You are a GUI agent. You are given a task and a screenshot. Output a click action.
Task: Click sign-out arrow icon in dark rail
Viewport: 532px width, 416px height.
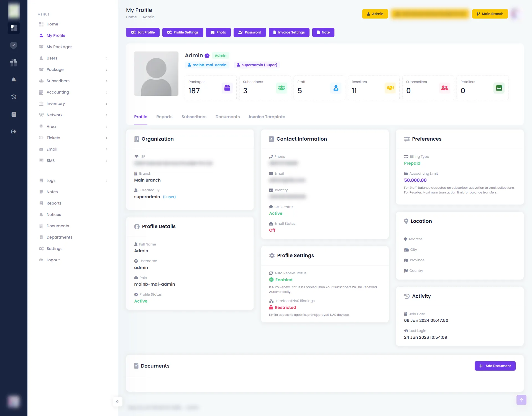point(14,131)
